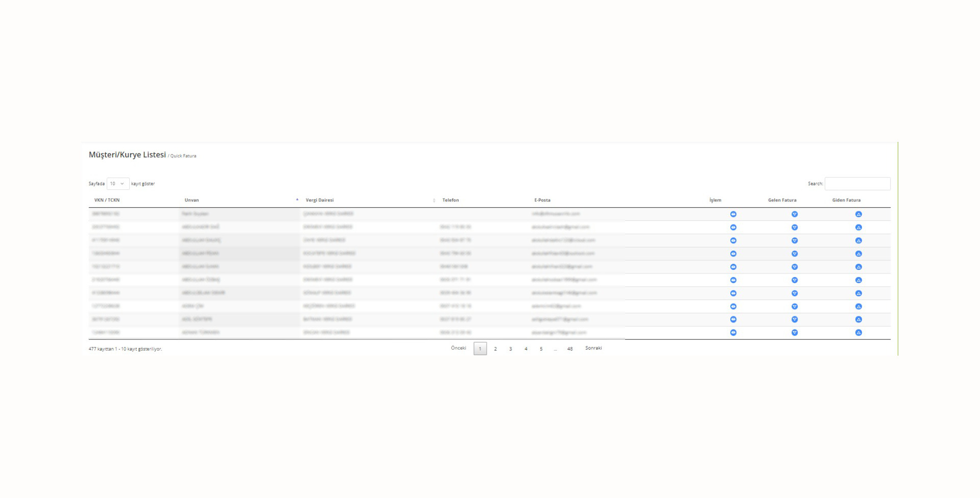The height and width of the screenshot is (498, 980).
Task: Open Gelen Fatura icon in first table row
Action: coord(795,214)
